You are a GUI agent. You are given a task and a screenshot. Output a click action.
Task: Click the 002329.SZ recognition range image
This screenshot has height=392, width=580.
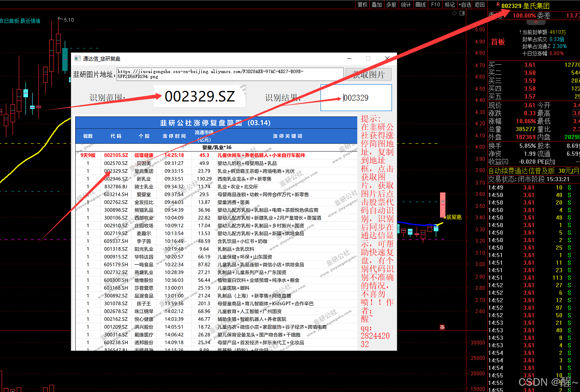pyautogui.click(x=200, y=96)
